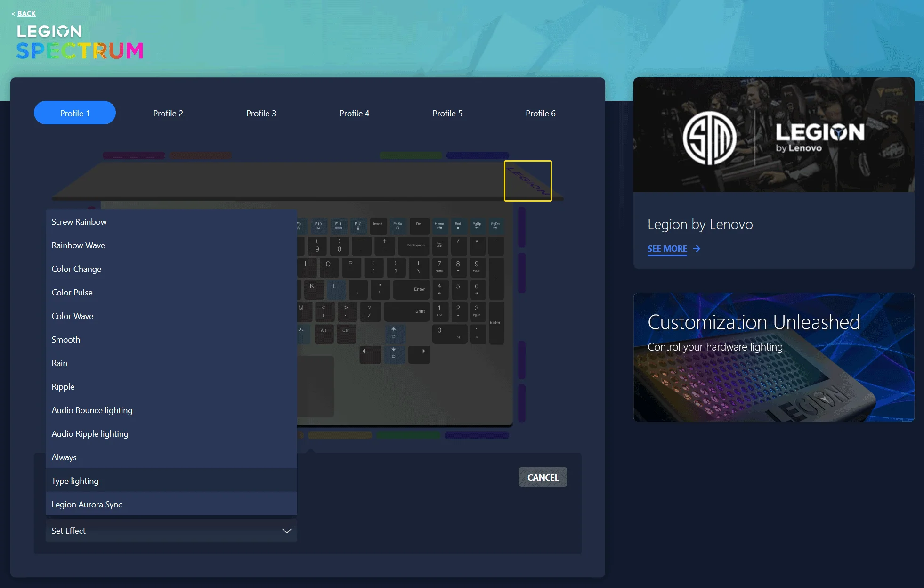Choose Screw Rainbow effect

(171, 221)
